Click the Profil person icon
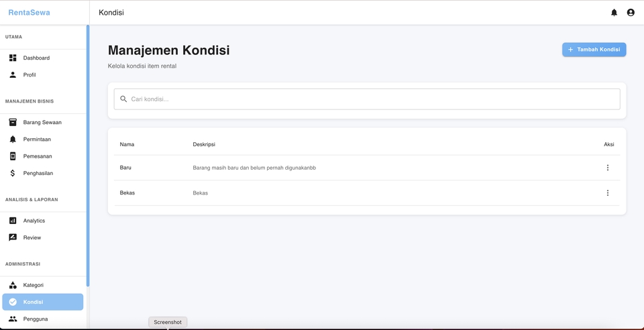 pos(13,74)
